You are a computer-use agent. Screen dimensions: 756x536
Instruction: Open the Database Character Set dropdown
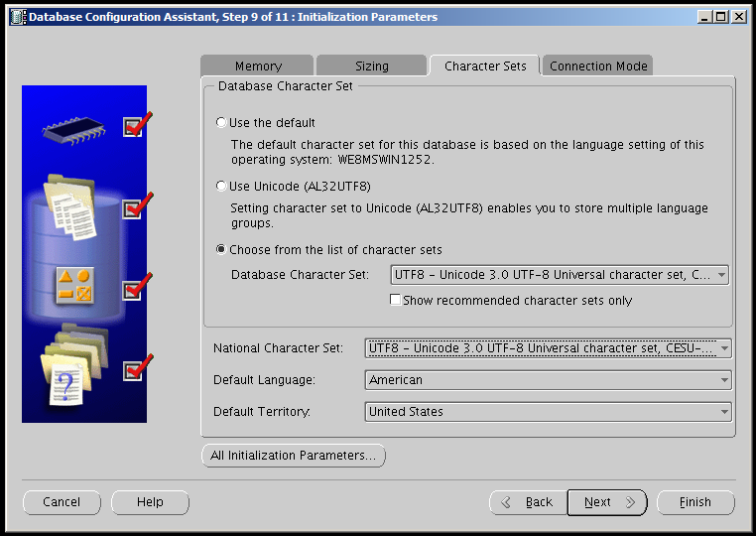click(561, 275)
